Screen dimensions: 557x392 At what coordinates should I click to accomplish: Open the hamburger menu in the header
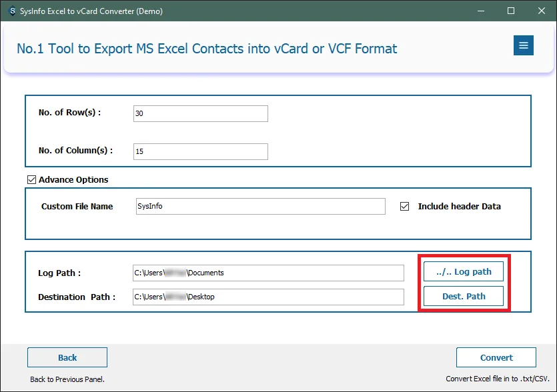[523, 45]
